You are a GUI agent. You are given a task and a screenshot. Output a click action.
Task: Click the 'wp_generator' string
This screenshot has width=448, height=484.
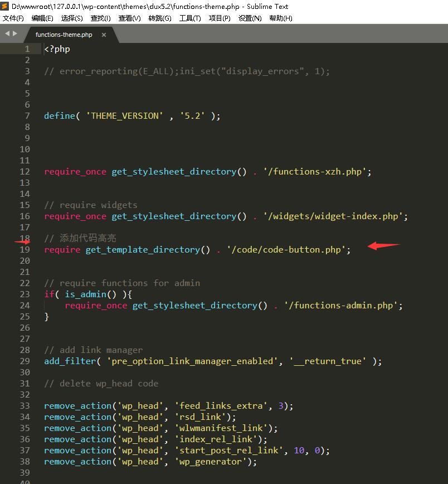[x=211, y=462]
